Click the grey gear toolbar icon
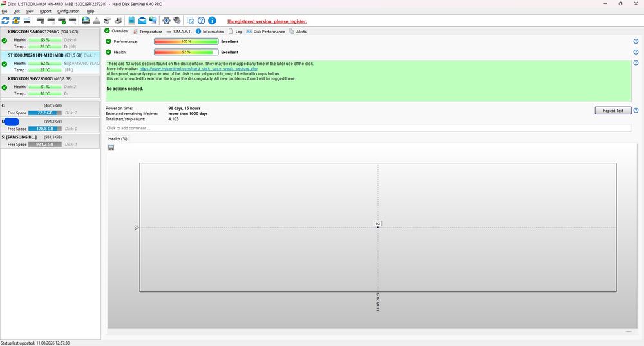Viewport: 644px width, 346px height. (x=177, y=21)
